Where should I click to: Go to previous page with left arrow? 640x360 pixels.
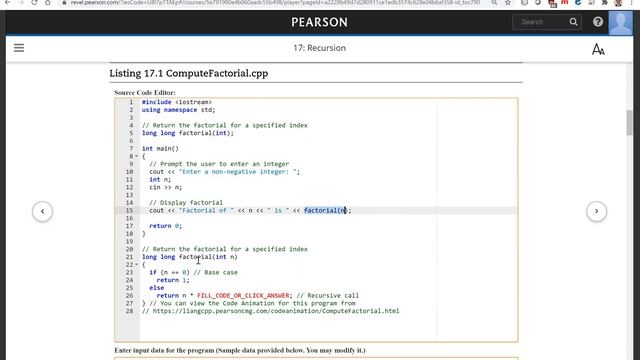[42, 211]
